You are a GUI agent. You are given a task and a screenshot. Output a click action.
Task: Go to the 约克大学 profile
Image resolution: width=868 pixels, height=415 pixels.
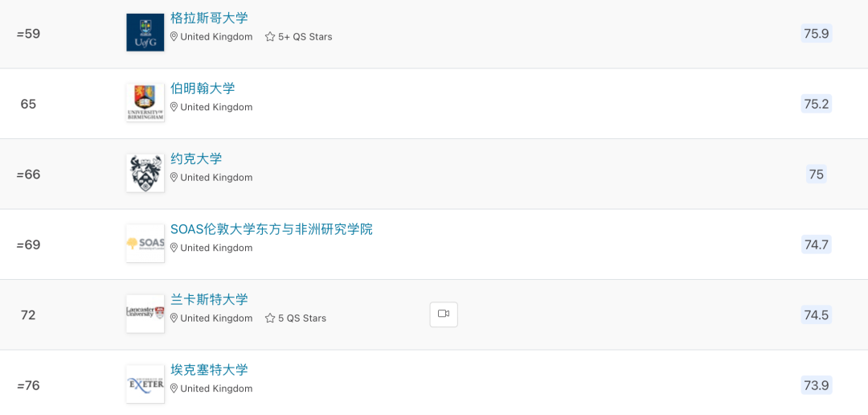coord(196,159)
